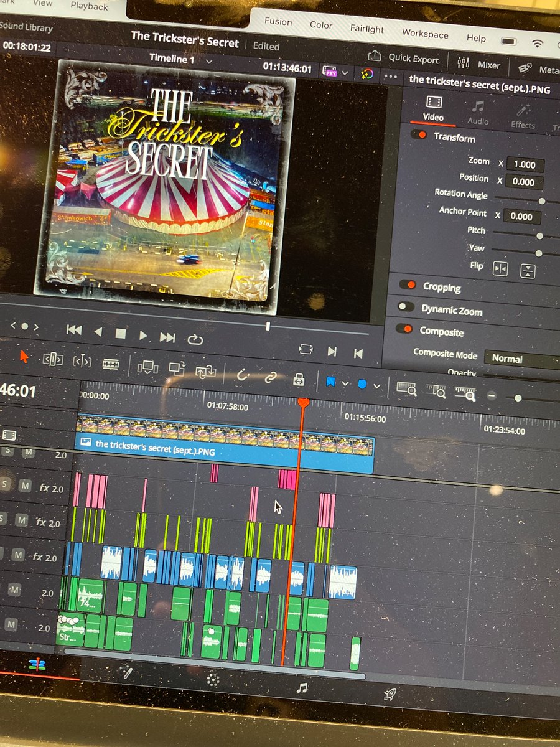Jump to first frame button
560x747 pixels.
(74, 331)
